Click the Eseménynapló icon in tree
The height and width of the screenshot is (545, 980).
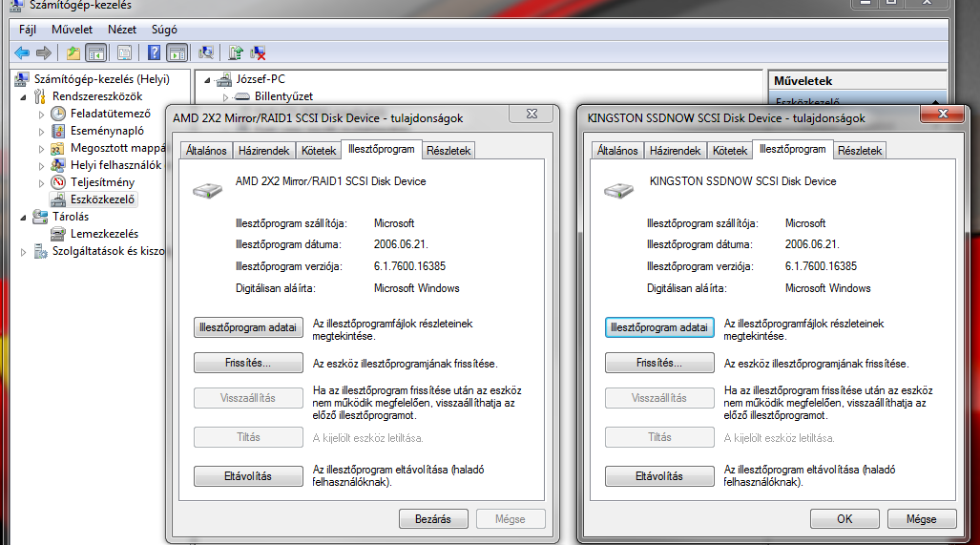click(58, 131)
